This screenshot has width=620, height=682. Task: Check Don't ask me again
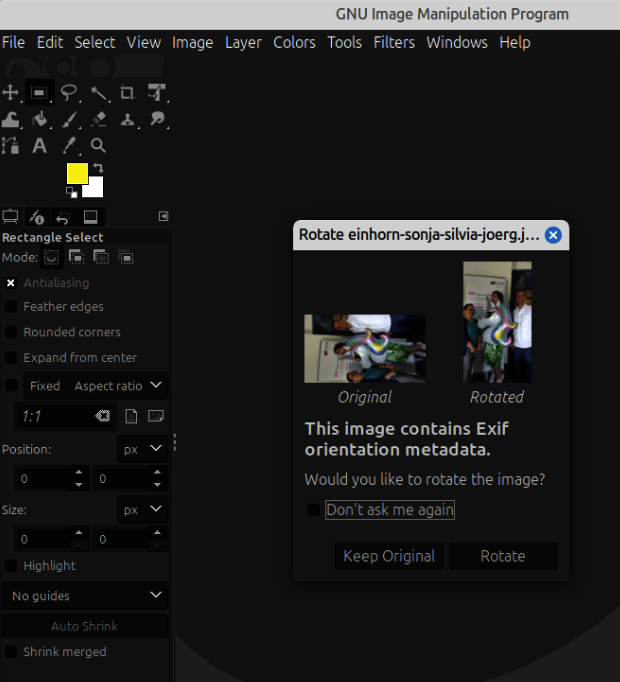[x=313, y=510]
